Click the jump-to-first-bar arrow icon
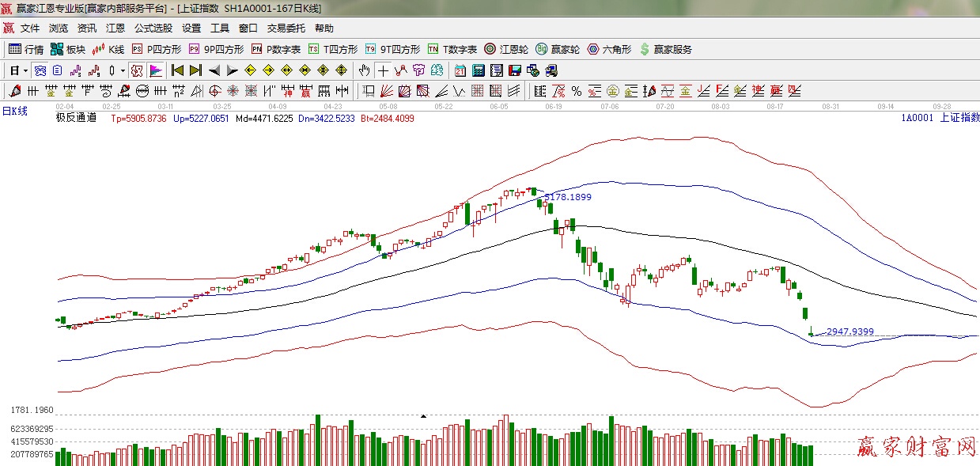Viewport: 980px width, 466px height. [177, 70]
